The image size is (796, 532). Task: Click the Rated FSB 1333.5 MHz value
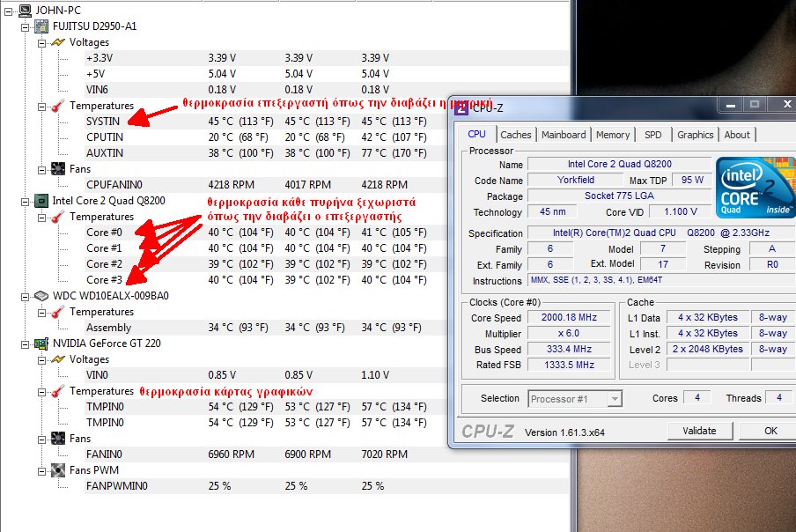point(569,365)
